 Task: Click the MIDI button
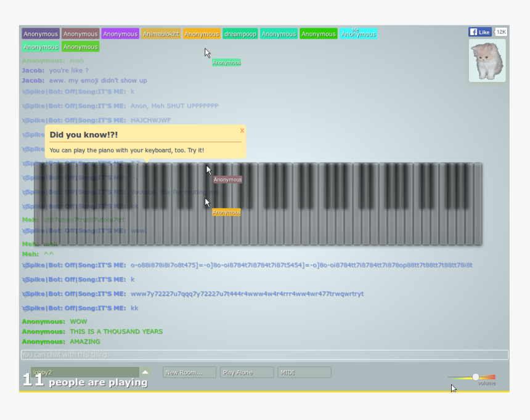point(304,372)
